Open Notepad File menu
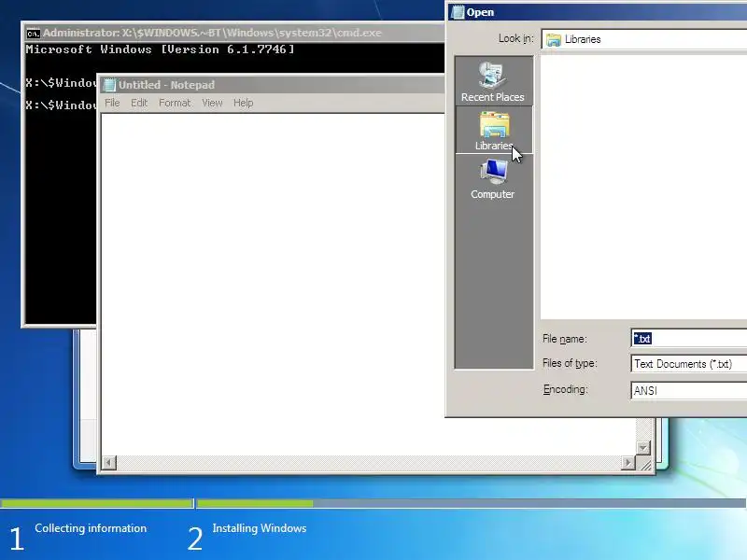The image size is (747, 560). [112, 103]
